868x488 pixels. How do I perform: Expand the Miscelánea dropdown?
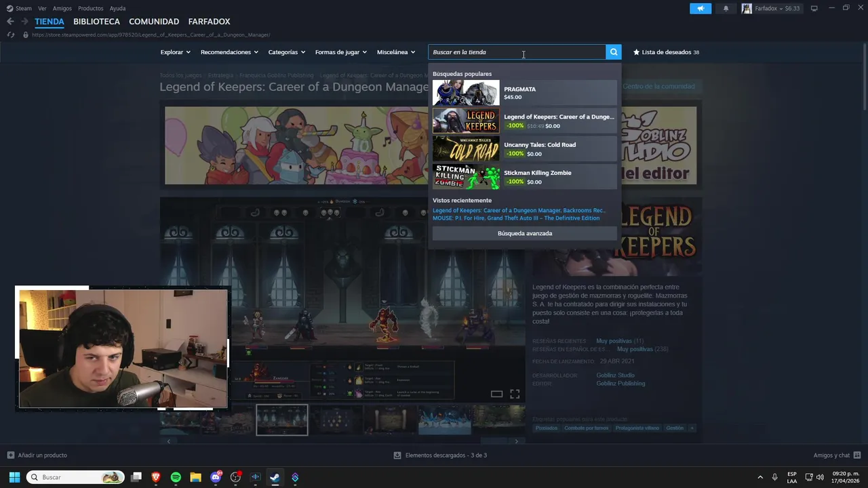(x=396, y=52)
